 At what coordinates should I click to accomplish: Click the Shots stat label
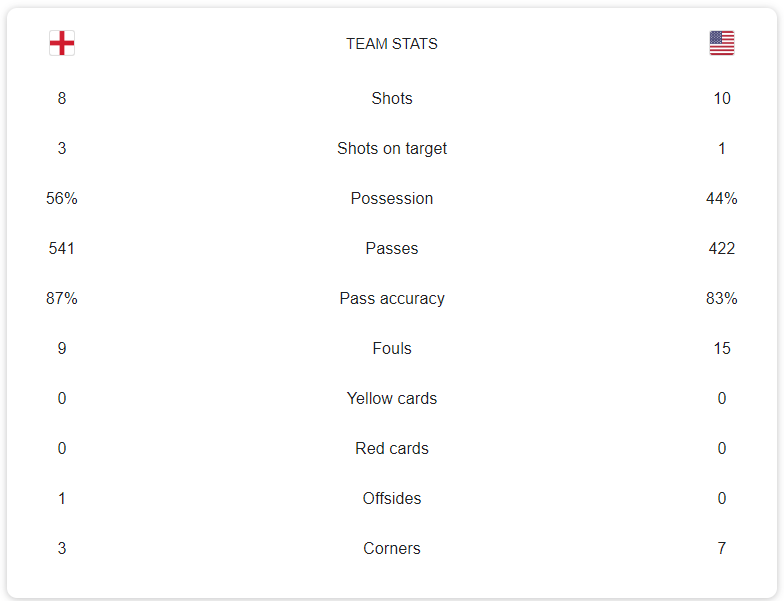[x=392, y=98]
